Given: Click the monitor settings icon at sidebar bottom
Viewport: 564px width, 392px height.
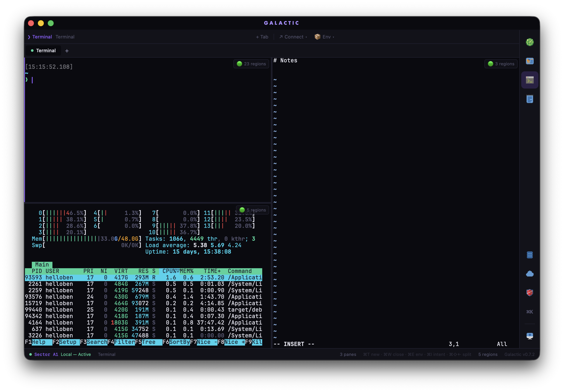Looking at the screenshot, I should point(529,336).
